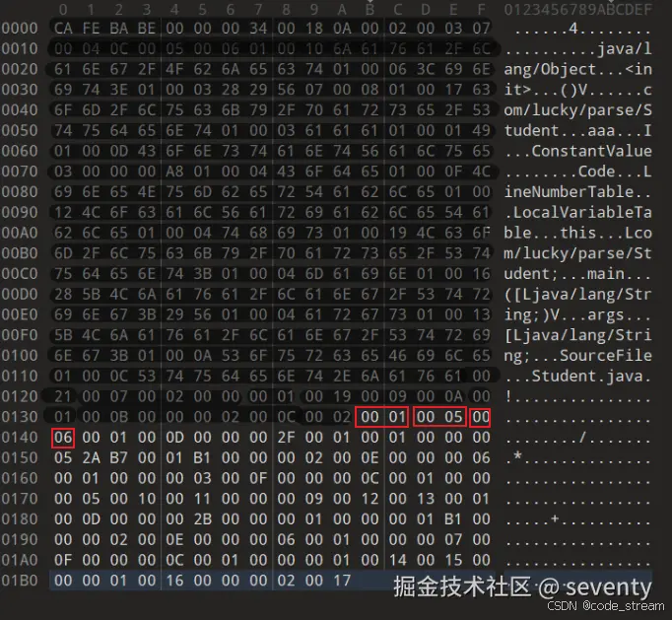672x620 pixels.
Task: Click the hex column header C
Action: coord(397,10)
